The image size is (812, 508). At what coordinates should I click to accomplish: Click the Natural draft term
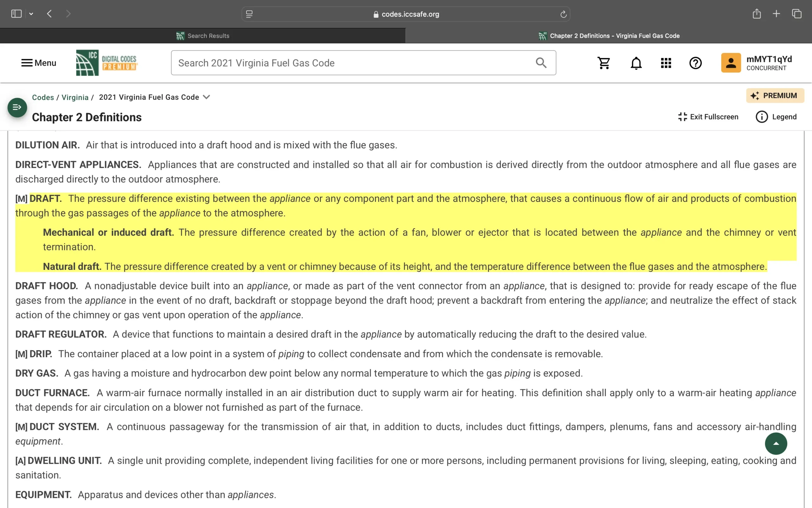point(72,266)
